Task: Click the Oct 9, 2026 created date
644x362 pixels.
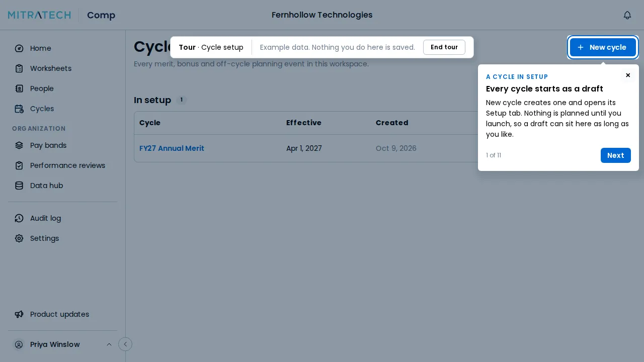Action: (x=396, y=148)
